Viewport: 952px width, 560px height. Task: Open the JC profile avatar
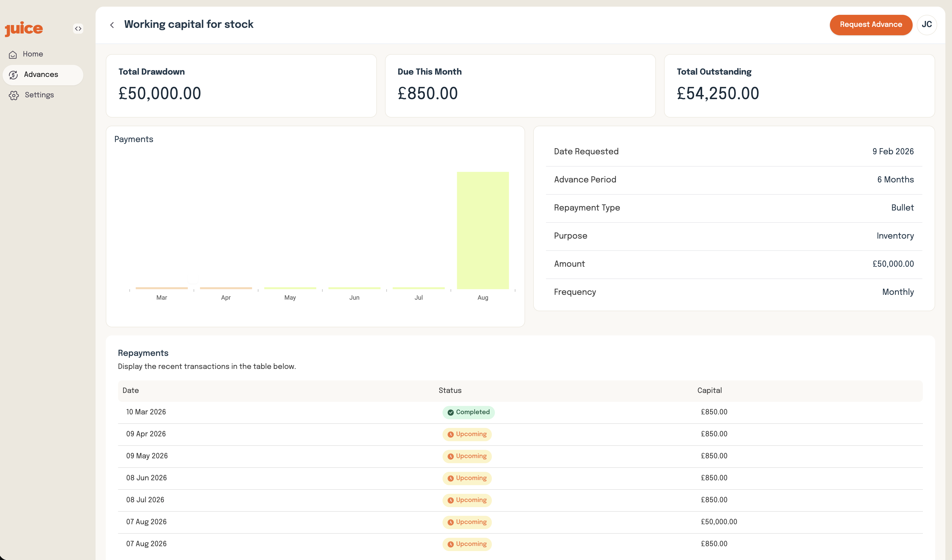point(927,25)
